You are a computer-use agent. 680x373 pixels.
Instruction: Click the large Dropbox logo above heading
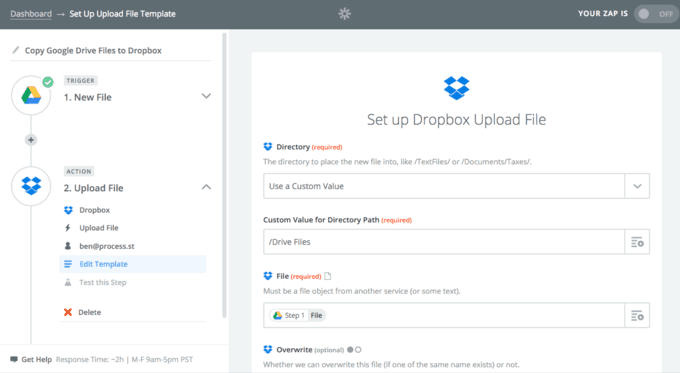point(456,88)
